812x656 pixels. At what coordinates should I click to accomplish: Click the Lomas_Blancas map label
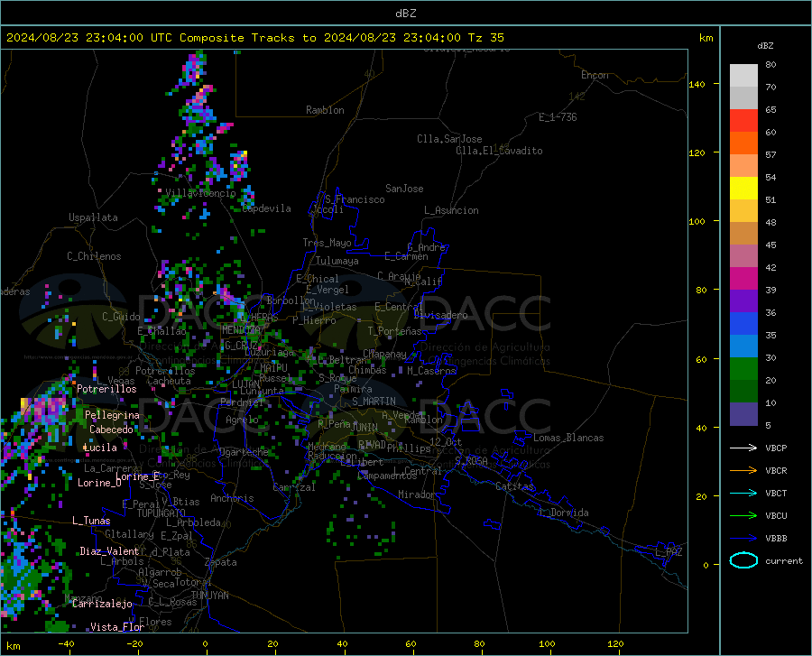tap(568, 438)
